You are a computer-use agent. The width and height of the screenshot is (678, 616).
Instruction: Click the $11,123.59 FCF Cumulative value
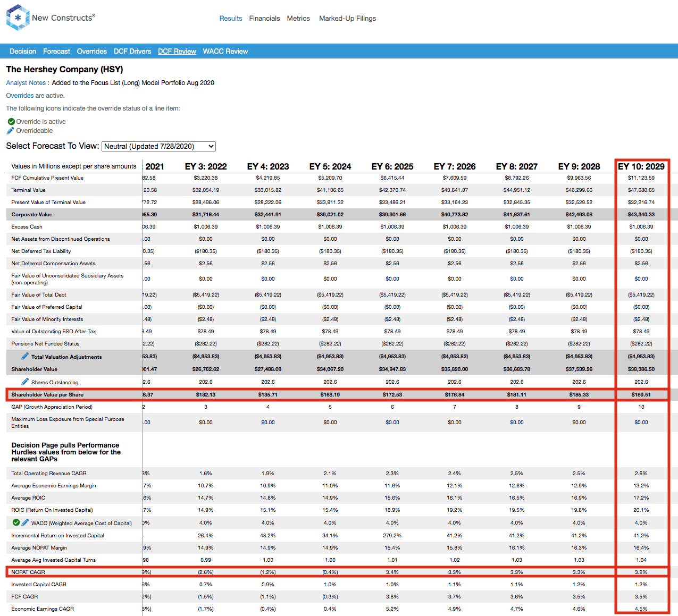click(x=641, y=178)
